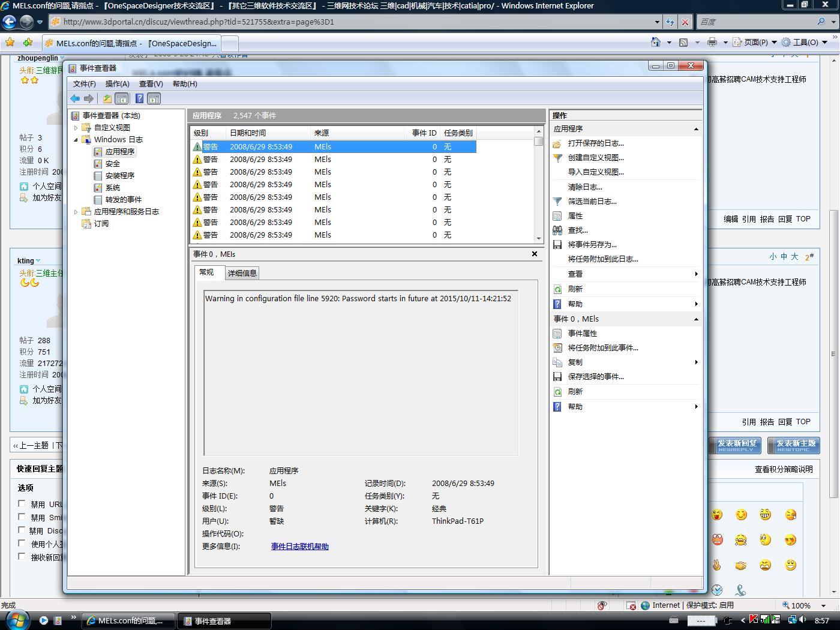Click 创建自定义视图... in the actions pane

(x=596, y=158)
